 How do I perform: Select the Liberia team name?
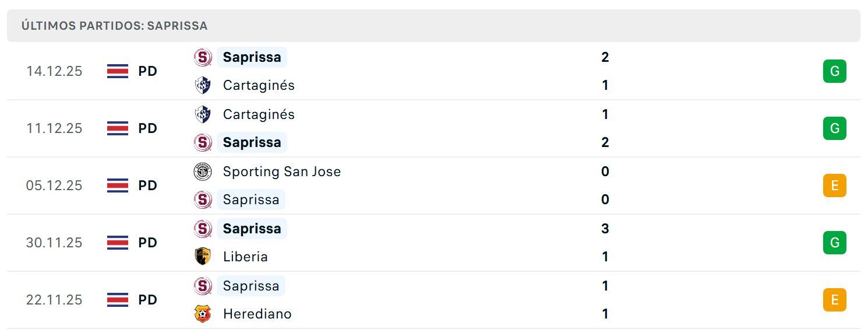(x=245, y=257)
